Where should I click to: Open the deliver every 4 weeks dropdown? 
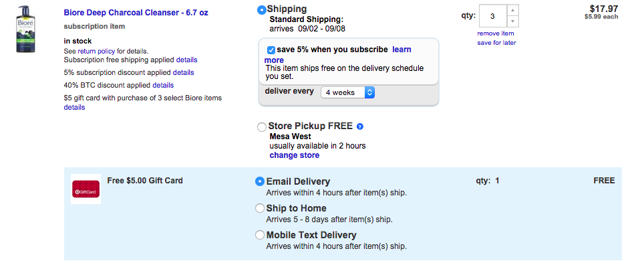347,92
